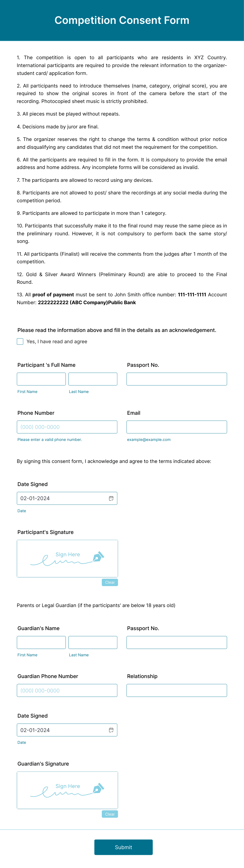Screen dimensions: 244x868
Task: Clear the Guardian's Signature
Action: pos(110,814)
